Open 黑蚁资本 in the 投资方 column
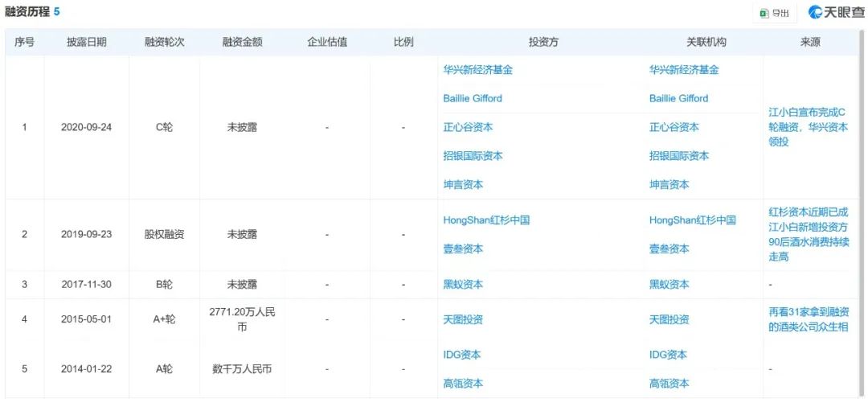The width and height of the screenshot is (868, 403). pyautogui.click(x=463, y=285)
